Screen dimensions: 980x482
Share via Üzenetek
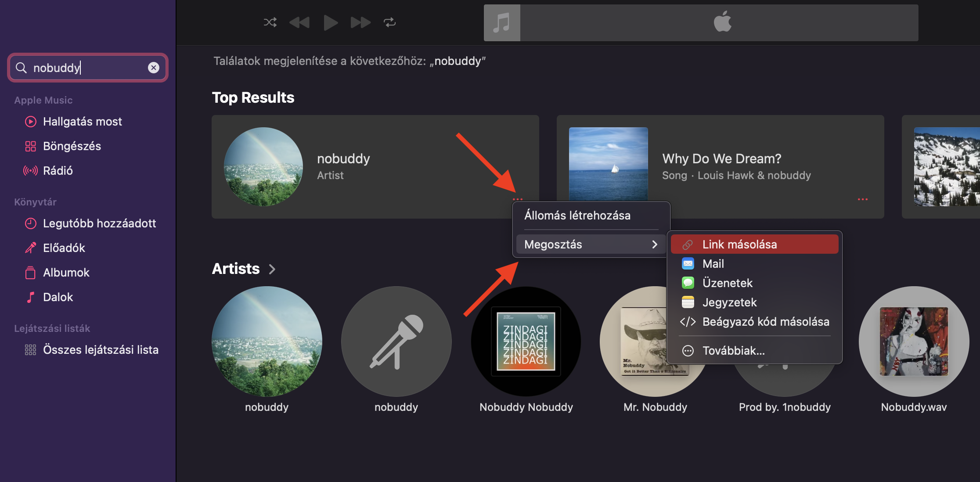click(754, 283)
